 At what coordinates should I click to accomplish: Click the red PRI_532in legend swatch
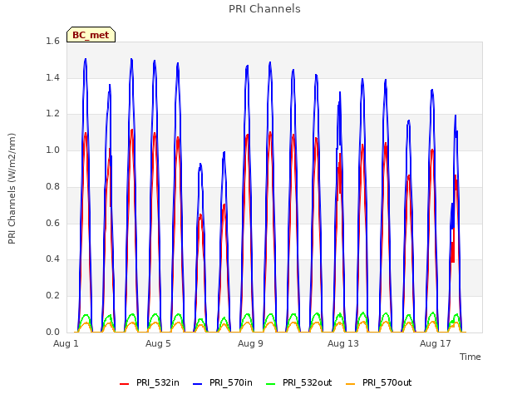point(125,384)
